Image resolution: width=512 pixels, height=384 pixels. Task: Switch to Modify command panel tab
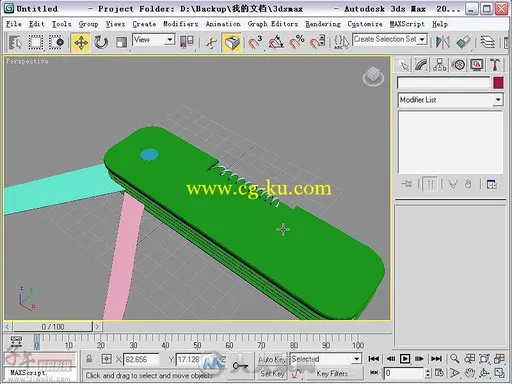point(421,65)
